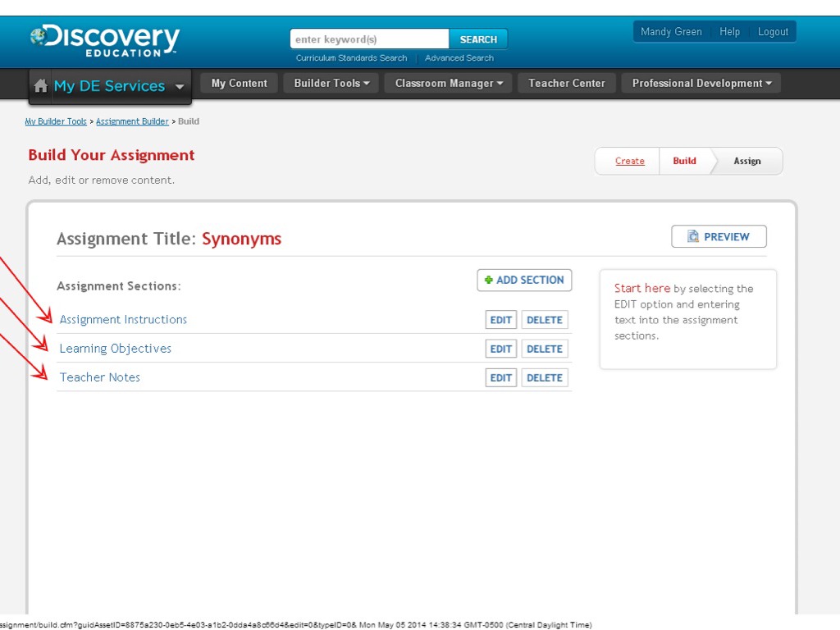
Task: Click the green plus Add Section button
Action: click(x=524, y=280)
